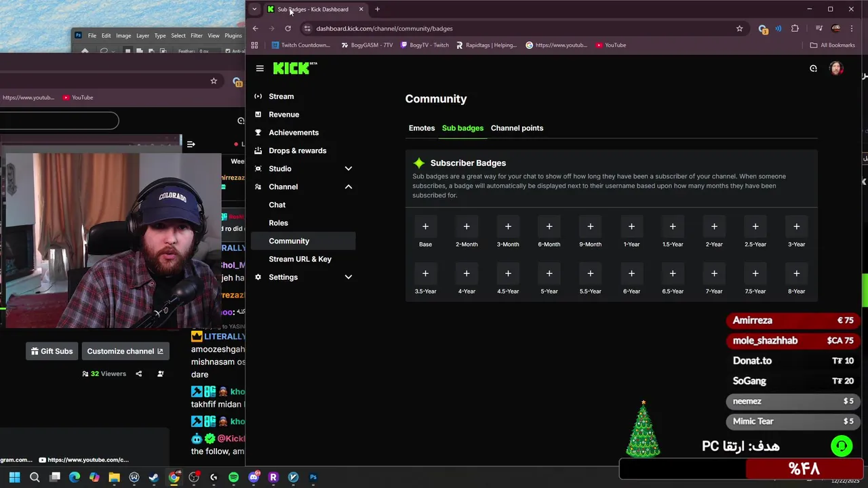Open the profile avatar menu
Image resolution: width=868 pixels, height=488 pixels.
[836, 68]
